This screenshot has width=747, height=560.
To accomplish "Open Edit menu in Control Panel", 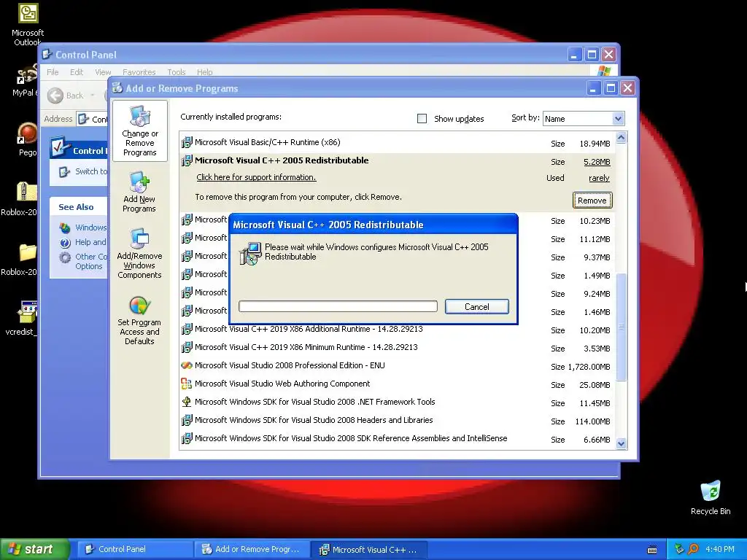I will coord(76,72).
